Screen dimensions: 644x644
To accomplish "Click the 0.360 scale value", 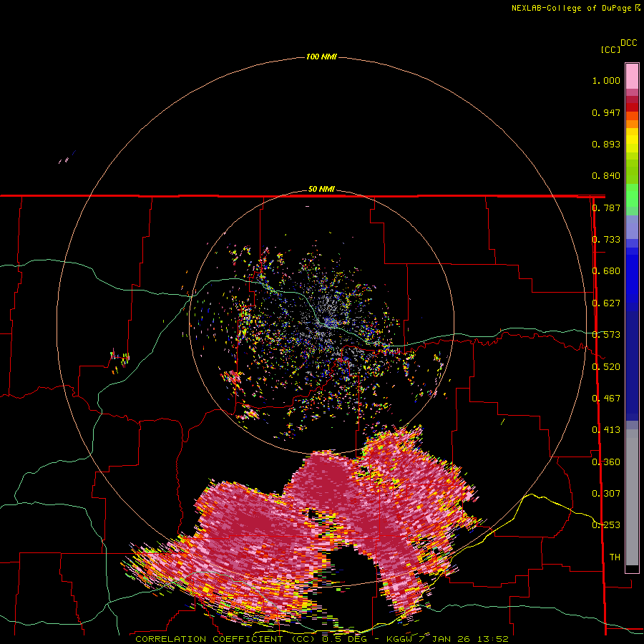I will pos(606,462).
